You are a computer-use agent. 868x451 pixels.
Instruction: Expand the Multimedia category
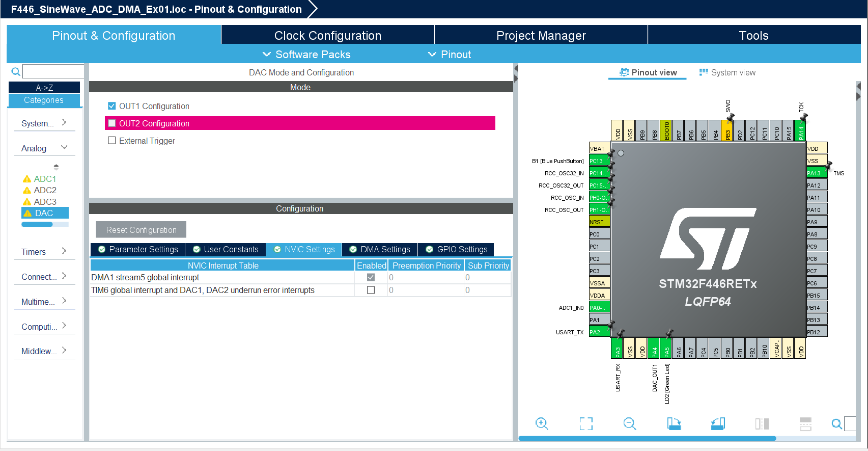click(x=44, y=301)
